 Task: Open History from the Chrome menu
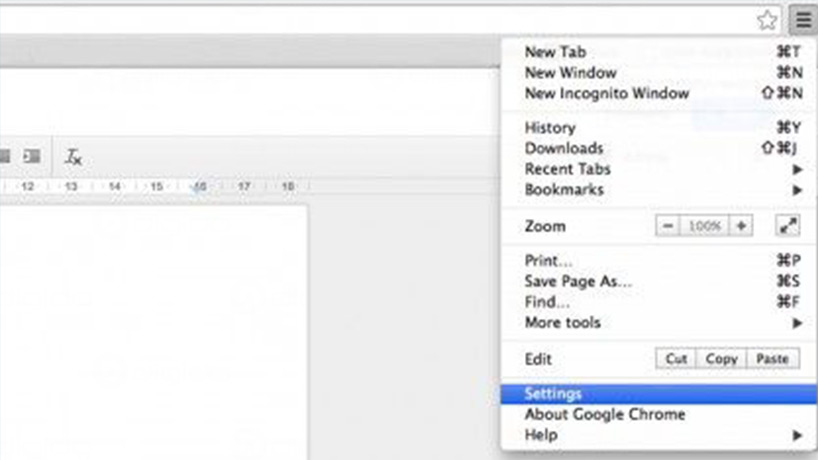(x=550, y=128)
